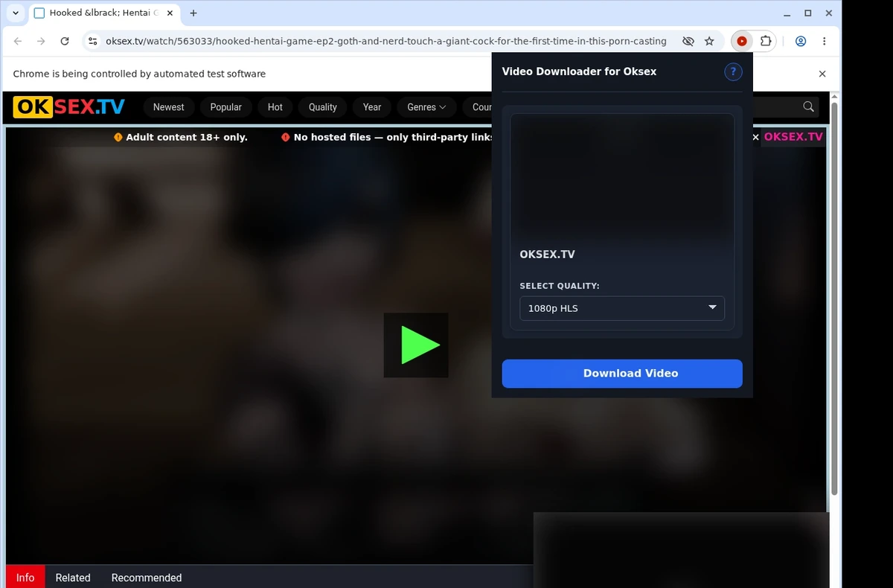Reload the page
The image size is (893, 588).
pyautogui.click(x=65, y=42)
